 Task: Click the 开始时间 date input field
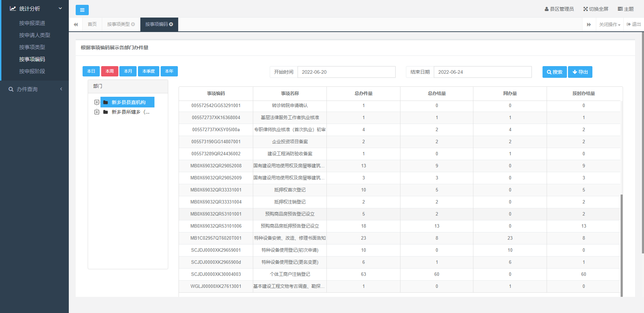[x=346, y=72]
